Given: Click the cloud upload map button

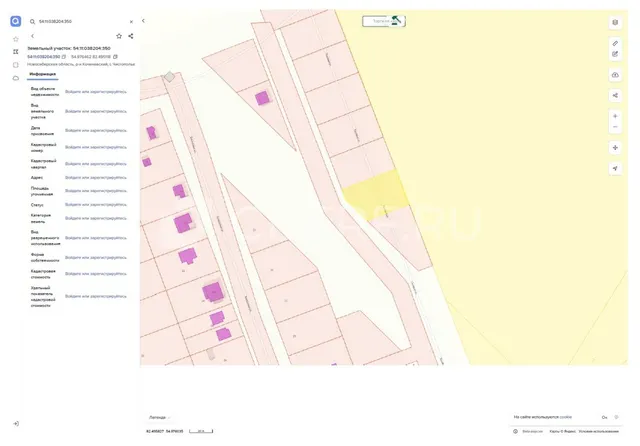Looking at the screenshot, I should (615, 75).
